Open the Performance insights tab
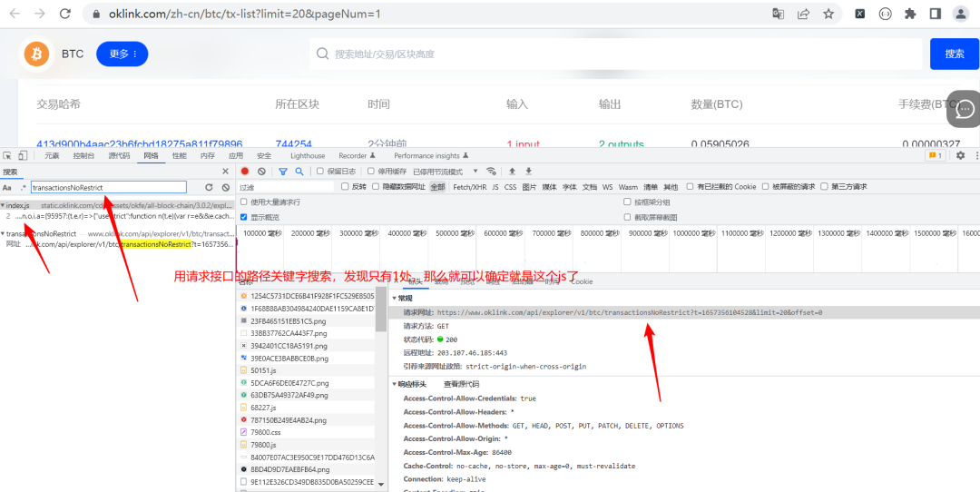The height and width of the screenshot is (492, 980). click(431, 155)
